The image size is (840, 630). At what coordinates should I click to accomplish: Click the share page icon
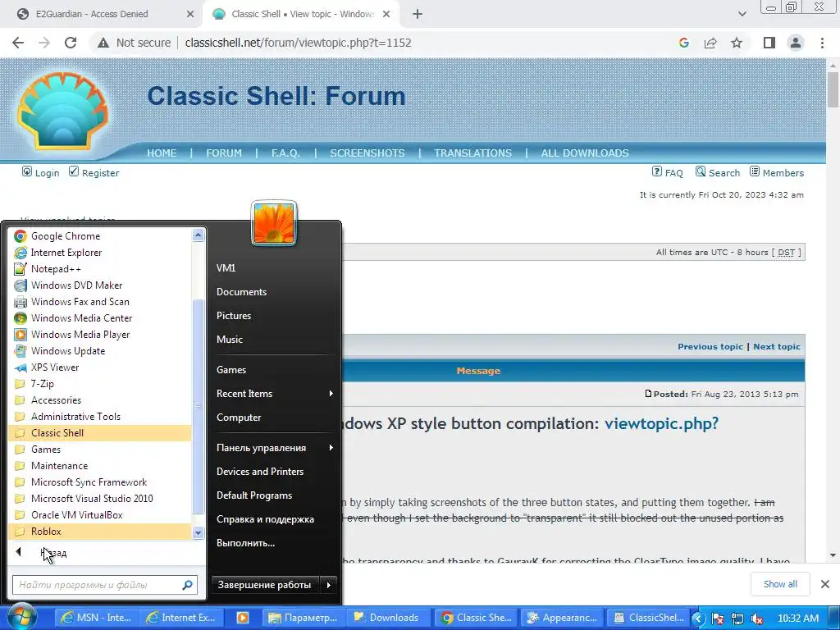pyautogui.click(x=710, y=43)
